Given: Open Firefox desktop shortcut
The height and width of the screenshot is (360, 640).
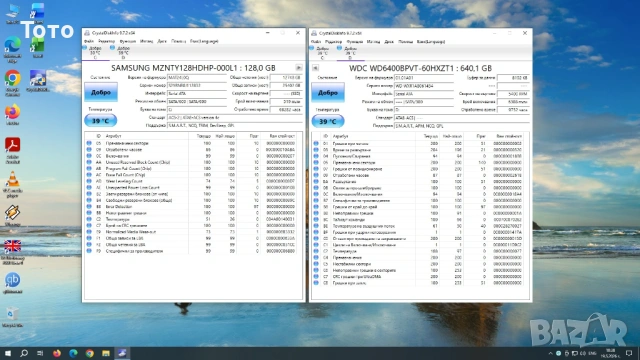Looking at the screenshot, I should [13, 114].
